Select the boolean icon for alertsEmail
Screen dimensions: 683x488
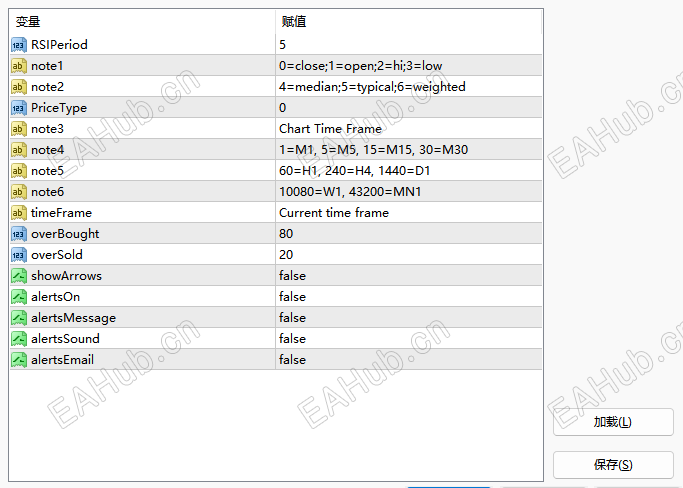point(19,360)
